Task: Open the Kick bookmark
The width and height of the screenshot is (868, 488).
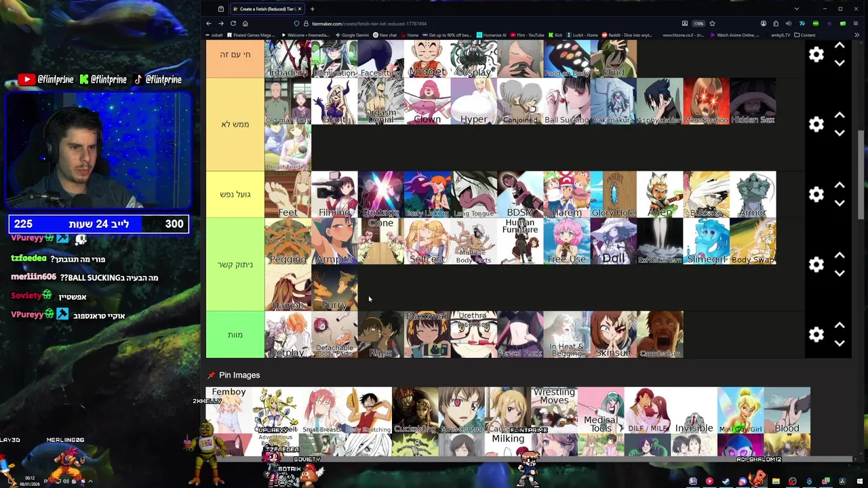Action: (555, 35)
